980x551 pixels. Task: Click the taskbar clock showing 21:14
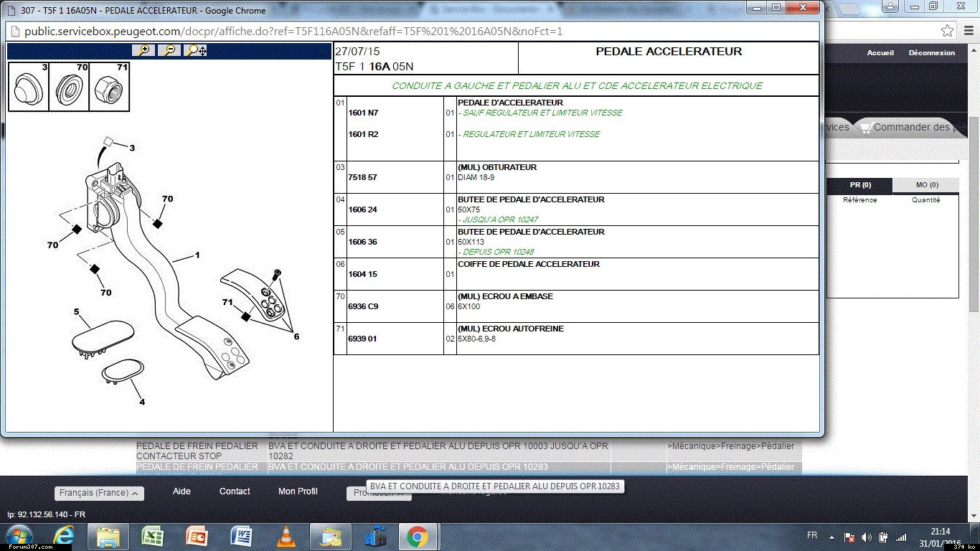(x=940, y=532)
